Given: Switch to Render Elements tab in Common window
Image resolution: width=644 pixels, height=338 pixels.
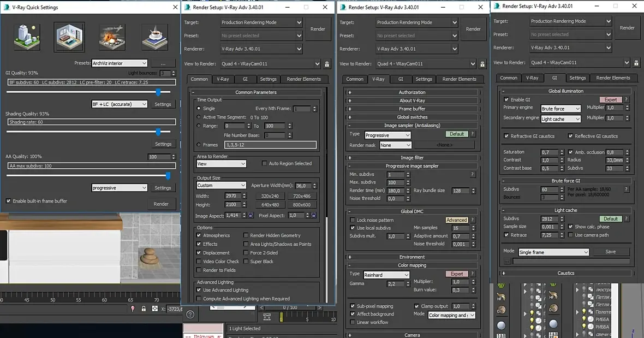Looking at the screenshot, I should [303, 79].
